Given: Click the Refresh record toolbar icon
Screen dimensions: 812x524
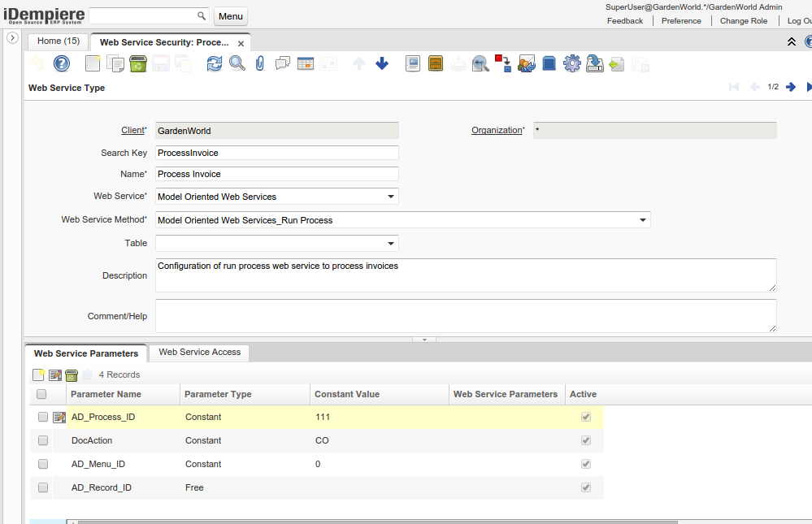Looking at the screenshot, I should [x=214, y=63].
